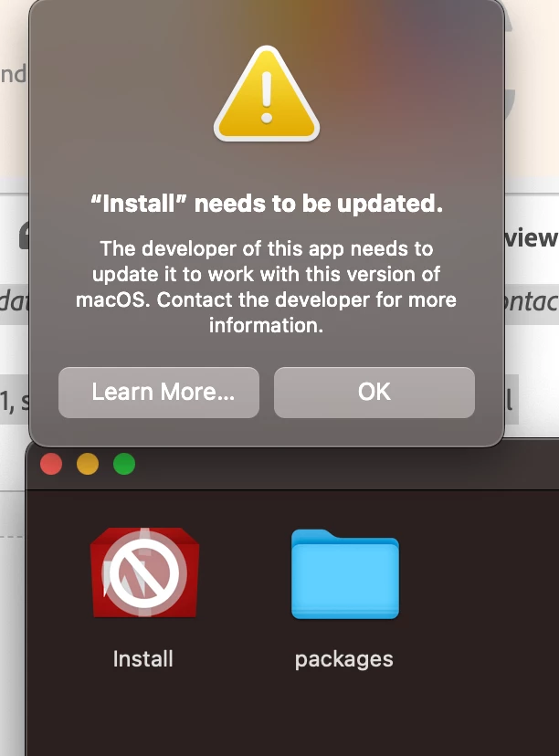Click the empty Finder window title bar
Image resolution: width=559 pixels, height=756 pixels.
pos(338,464)
